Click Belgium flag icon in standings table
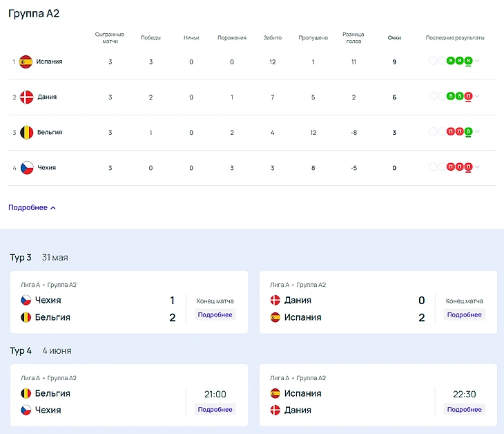The image size is (504, 434). (26, 132)
